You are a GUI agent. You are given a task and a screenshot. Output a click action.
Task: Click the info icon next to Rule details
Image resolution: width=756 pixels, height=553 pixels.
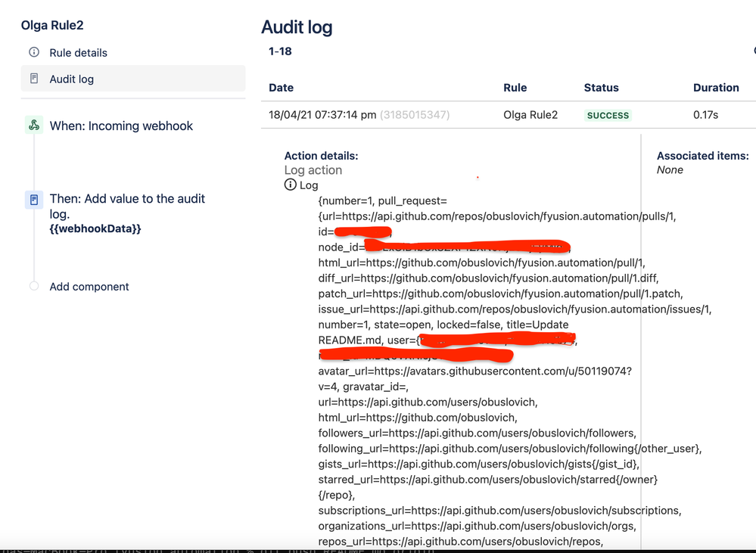34,52
